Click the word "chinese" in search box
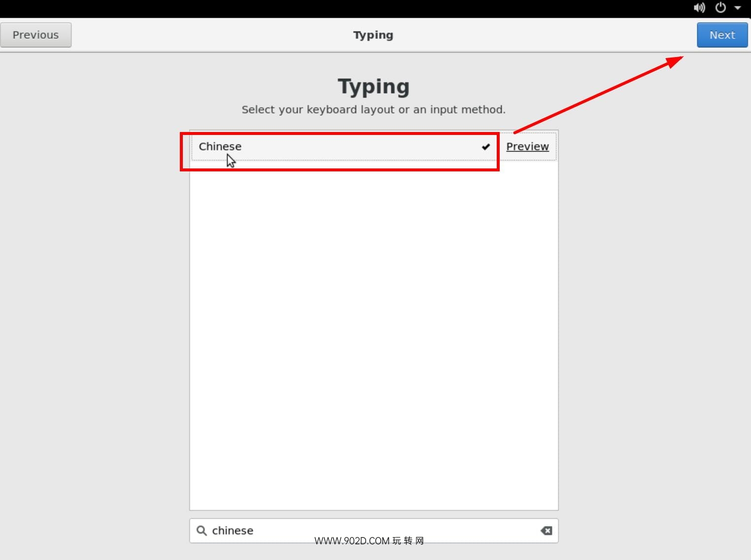 (233, 530)
